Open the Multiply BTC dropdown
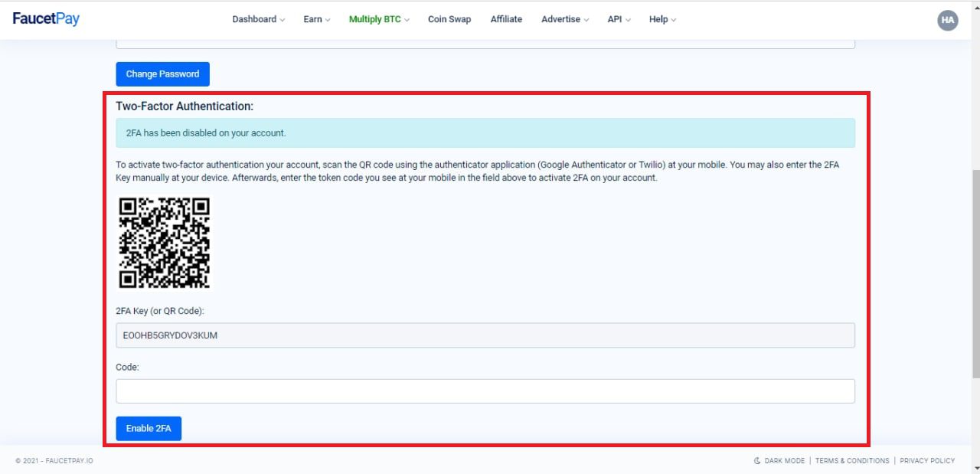The image size is (980, 474). 379,19
